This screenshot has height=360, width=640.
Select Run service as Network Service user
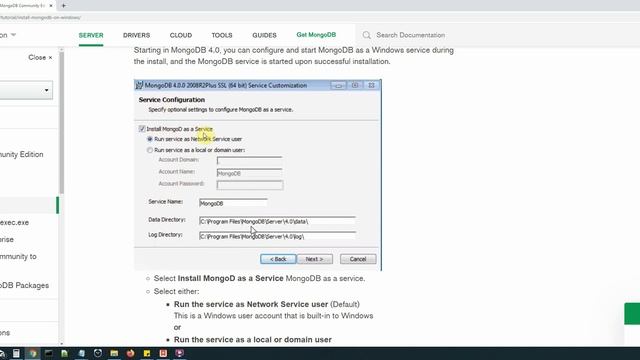click(x=150, y=139)
